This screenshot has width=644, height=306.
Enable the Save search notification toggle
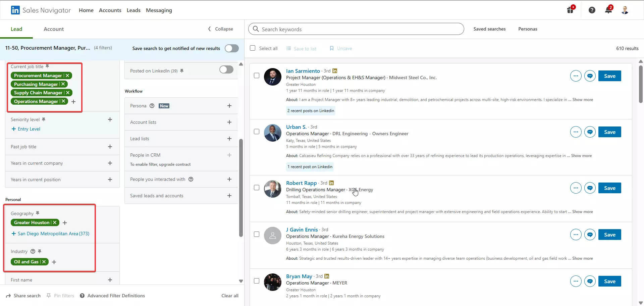coord(231,48)
